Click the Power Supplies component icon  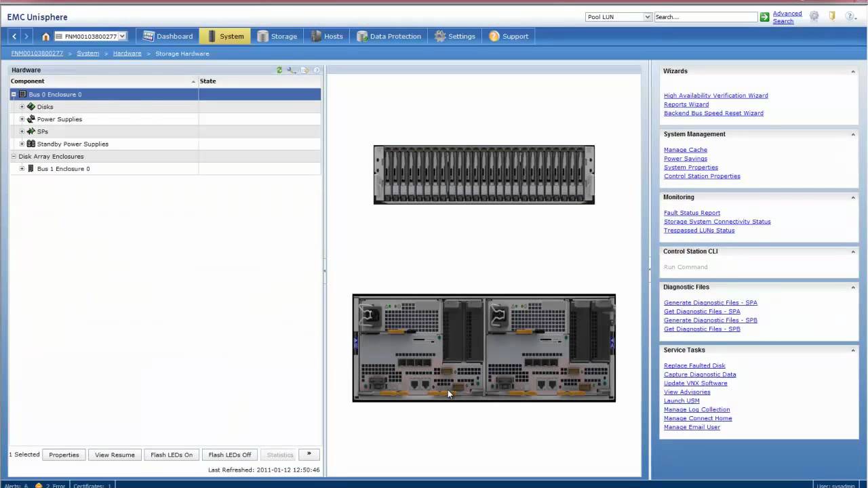(31, 119)
